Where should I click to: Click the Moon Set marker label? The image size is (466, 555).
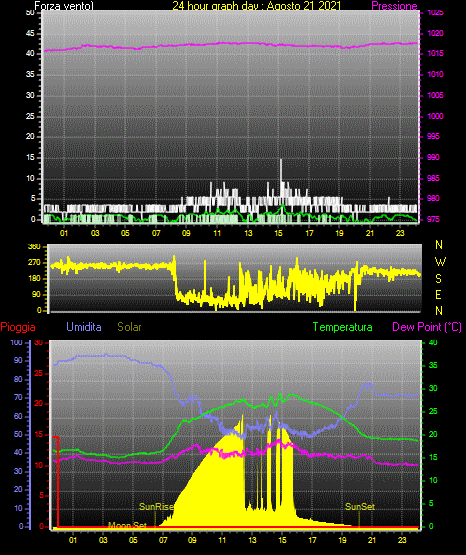pos(127,525)
